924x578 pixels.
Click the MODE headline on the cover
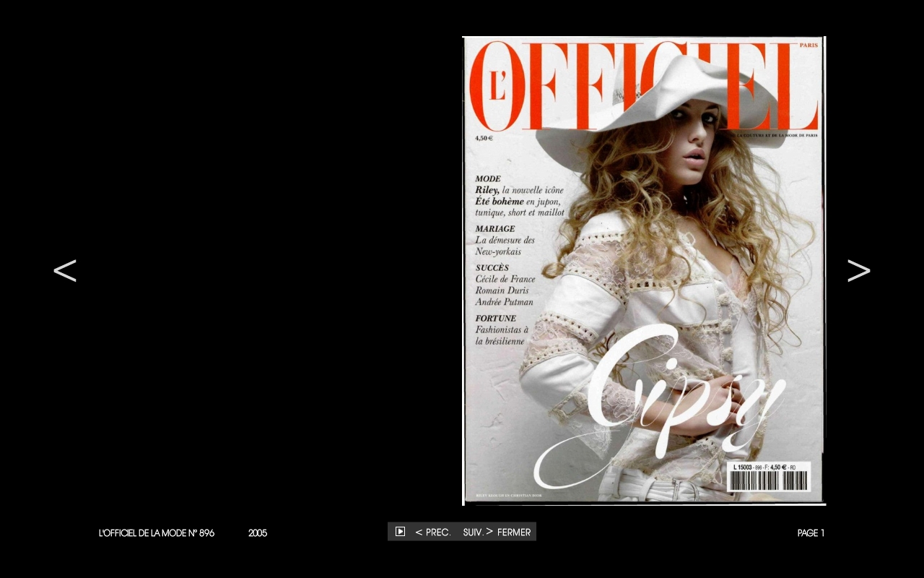pos(488,178)
